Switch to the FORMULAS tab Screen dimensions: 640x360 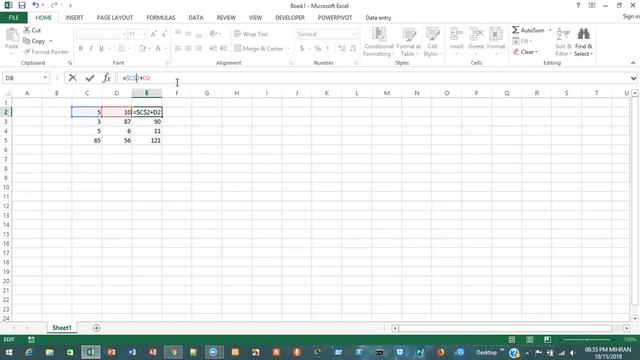(161, 18)
